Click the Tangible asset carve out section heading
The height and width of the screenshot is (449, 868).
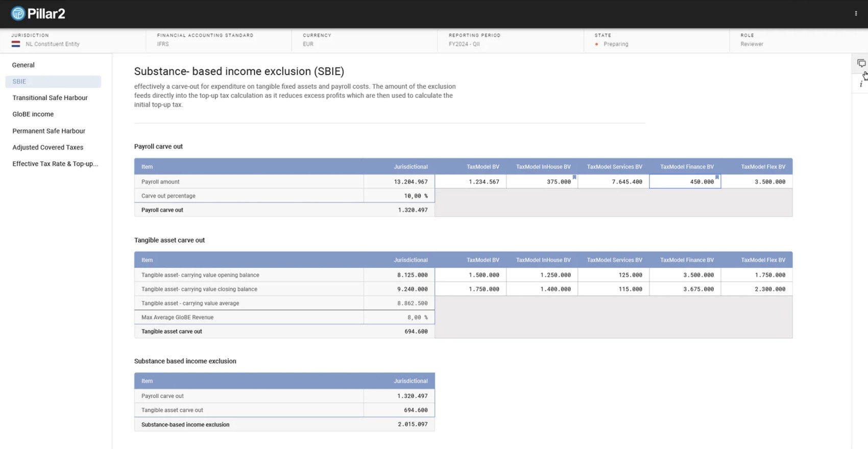coord(170,240)
